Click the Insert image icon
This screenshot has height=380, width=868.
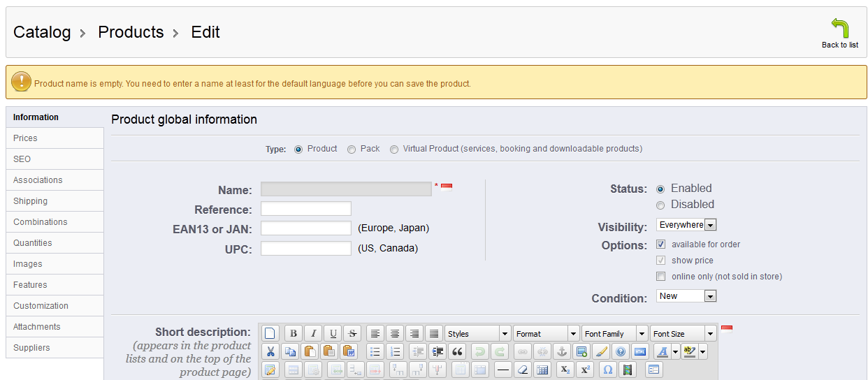[x=581, y=351]
